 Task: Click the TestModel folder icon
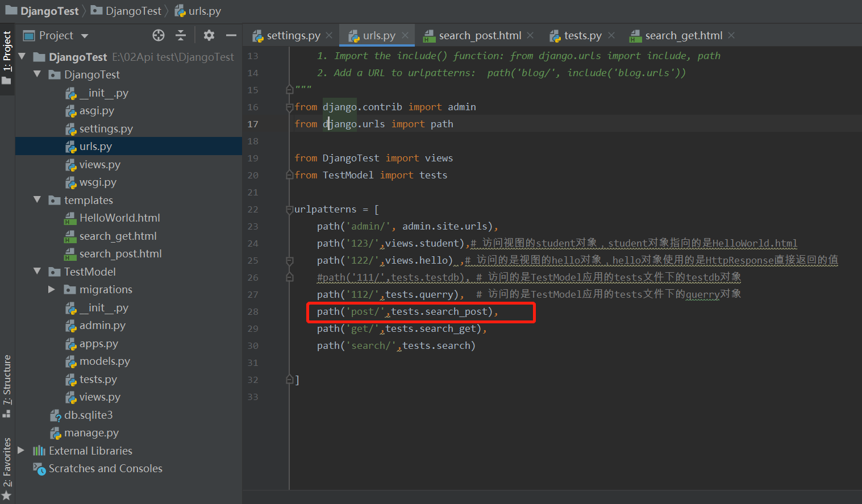coord(55,272)
